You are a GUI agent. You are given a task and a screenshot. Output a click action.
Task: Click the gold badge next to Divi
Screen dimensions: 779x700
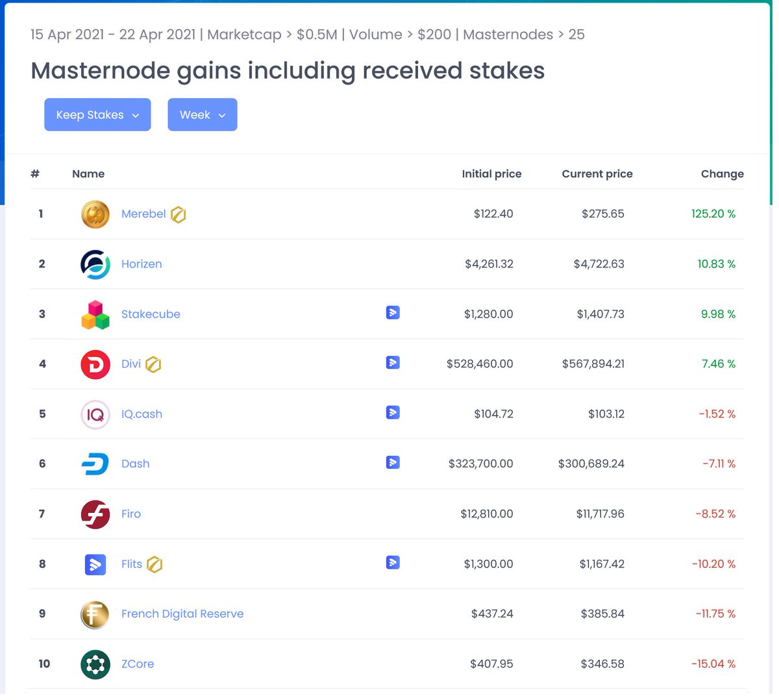click(153, 364)
